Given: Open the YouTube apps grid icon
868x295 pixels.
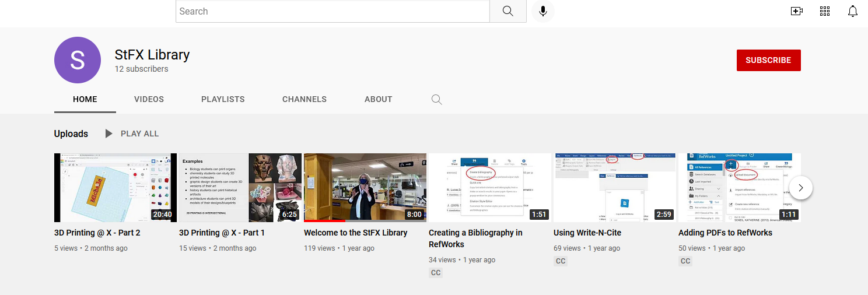Looking at the screenshot, I should [825, 11].
